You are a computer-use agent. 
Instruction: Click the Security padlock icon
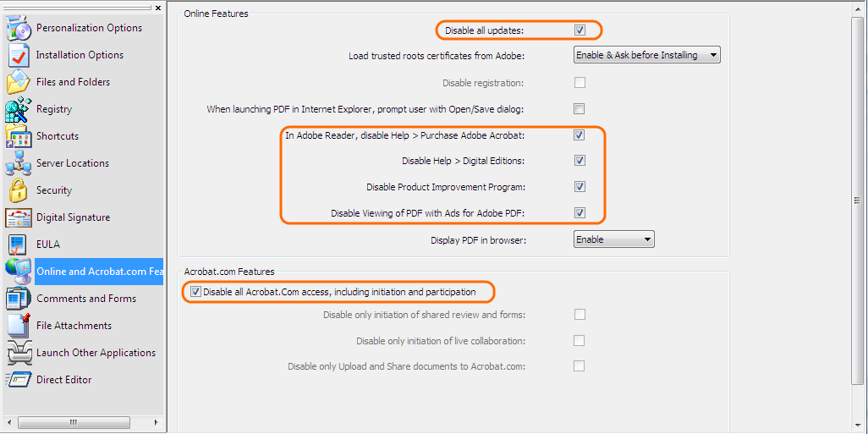click(x=19, y=190)
